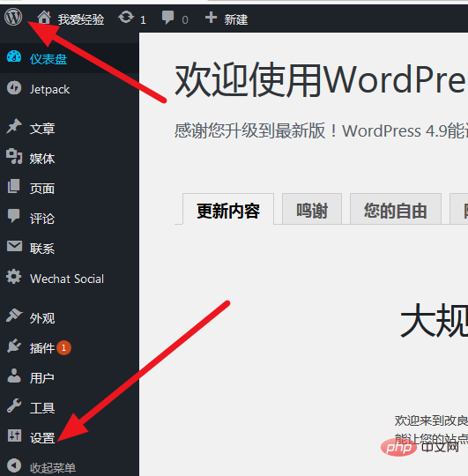Open the 媒体 media icon
468x476 pixels.
point(14,156)
